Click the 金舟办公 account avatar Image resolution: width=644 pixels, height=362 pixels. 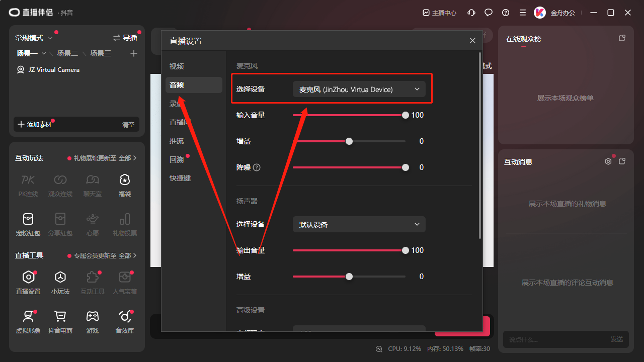(x=540, y=13)
